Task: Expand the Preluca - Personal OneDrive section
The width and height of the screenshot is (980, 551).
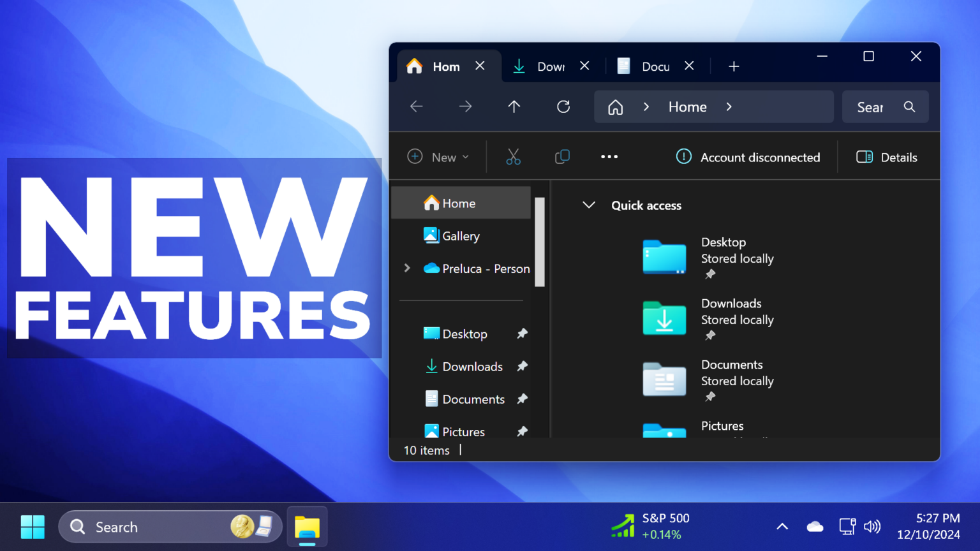Action: pyautogui.click(x=408, y=268)
